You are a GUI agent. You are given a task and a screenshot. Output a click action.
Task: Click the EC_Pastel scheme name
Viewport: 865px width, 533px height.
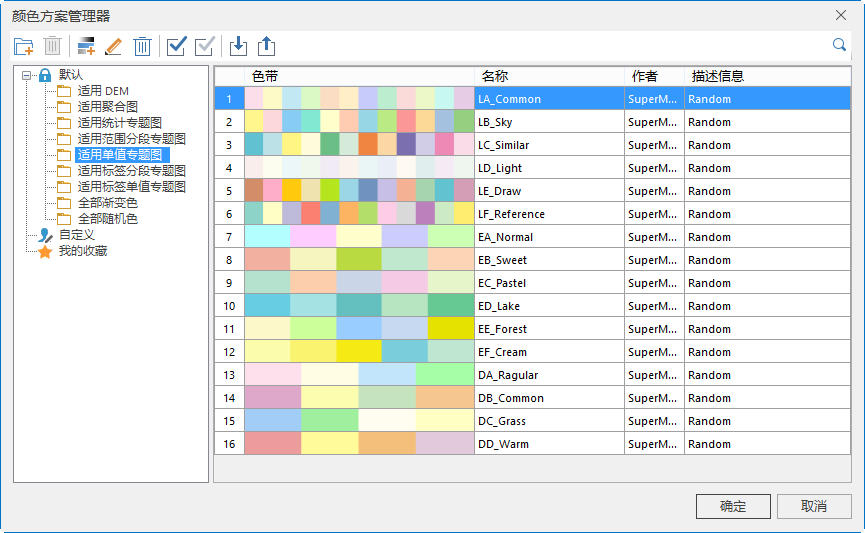pos(501,283)
